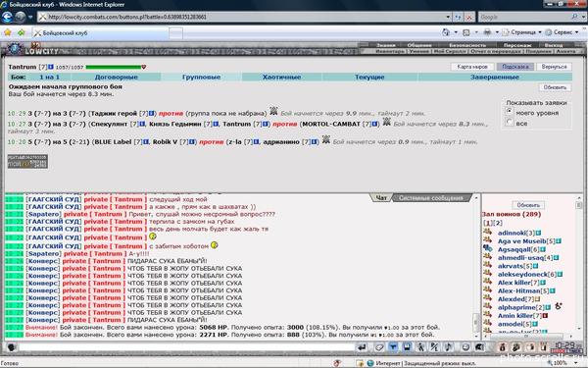Click the 'Подсказка' button
The width and height of the screenshot is (588, 368).
pos(515,67)
